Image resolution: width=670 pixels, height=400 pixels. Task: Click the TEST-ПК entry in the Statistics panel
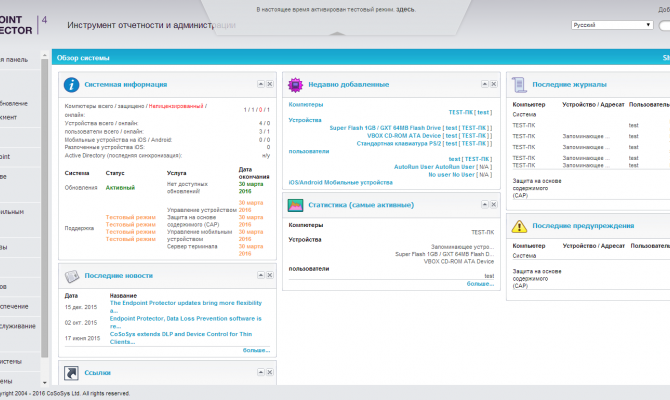click(x=482, y=232)
